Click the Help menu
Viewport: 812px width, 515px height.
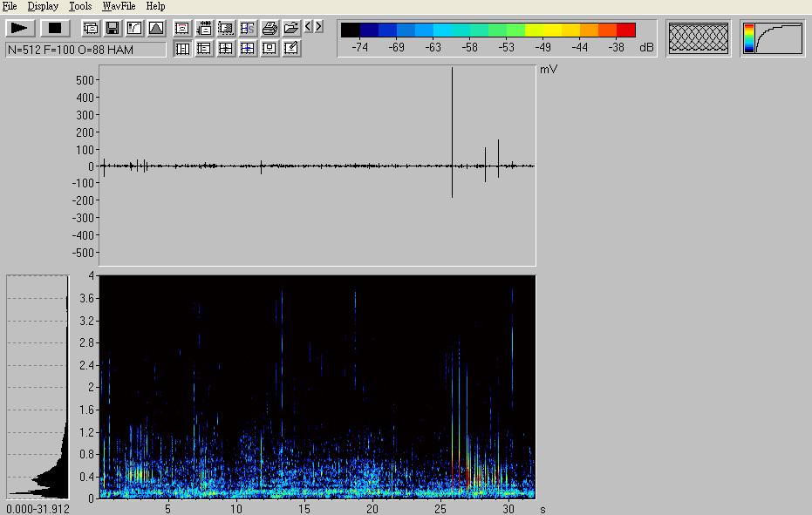tap(155, 6)
